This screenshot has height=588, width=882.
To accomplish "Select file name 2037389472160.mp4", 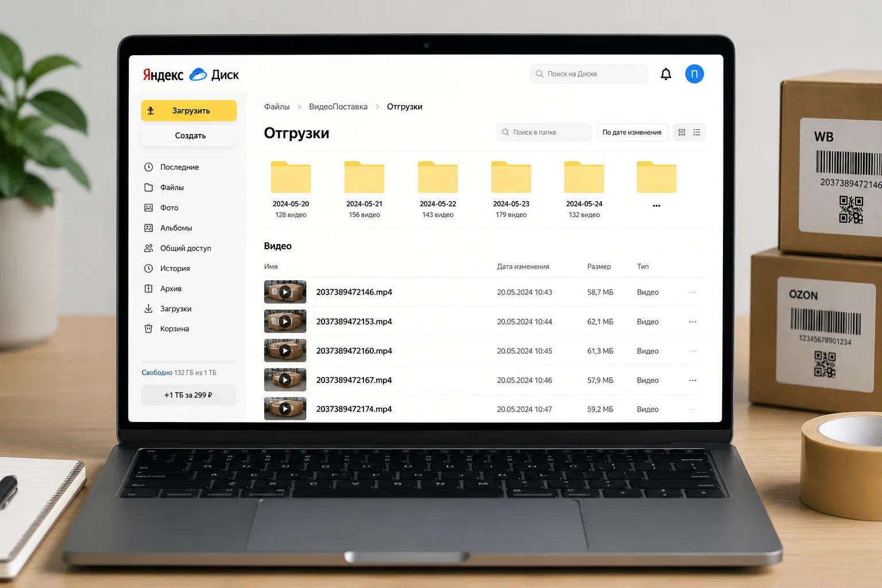I will tap(354, 351).
